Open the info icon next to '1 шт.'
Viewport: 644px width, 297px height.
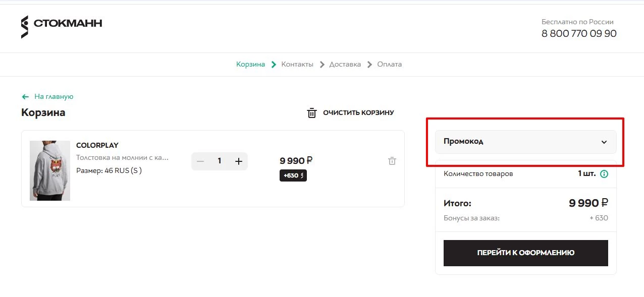pos(604,173)
